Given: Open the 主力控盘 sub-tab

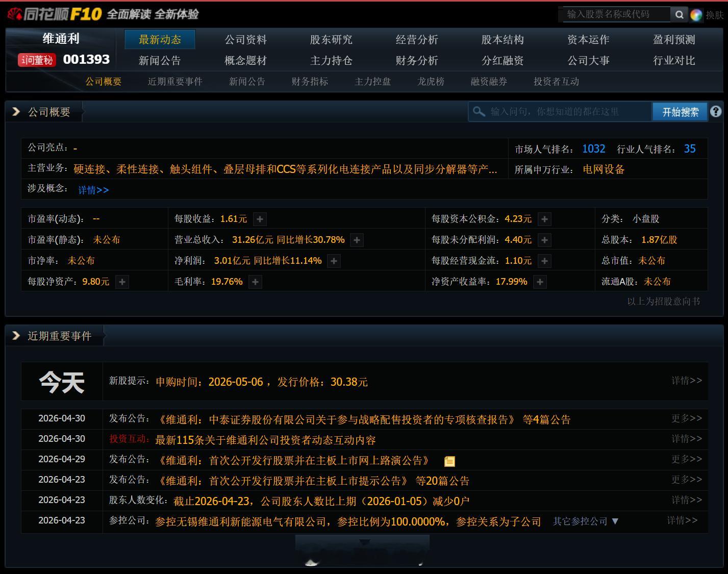Looking at the screenshot, I should pos(372,82).
